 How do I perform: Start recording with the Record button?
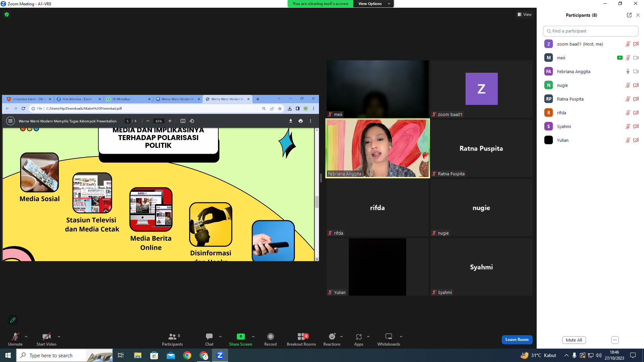coord(270,339)
